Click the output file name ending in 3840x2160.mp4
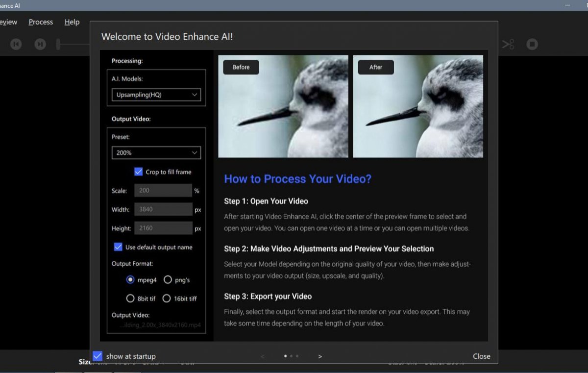 coord(160,325)
